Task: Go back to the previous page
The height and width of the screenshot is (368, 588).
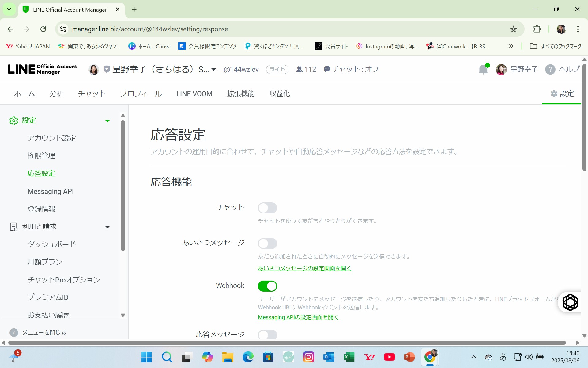Action: pos(10,29)
